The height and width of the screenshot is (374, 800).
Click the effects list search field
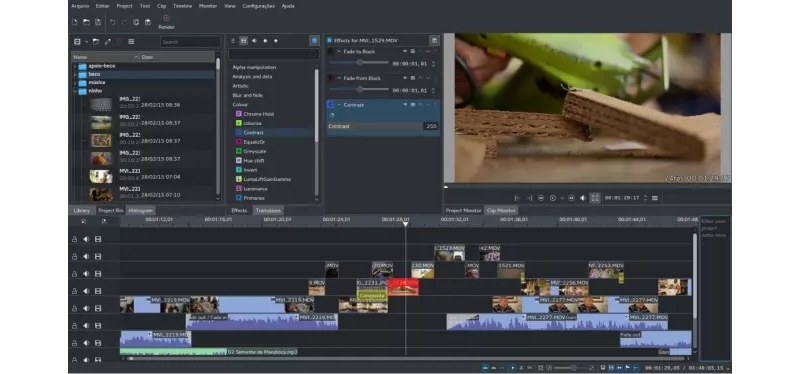pyautogui.click(x=274, y=54)
